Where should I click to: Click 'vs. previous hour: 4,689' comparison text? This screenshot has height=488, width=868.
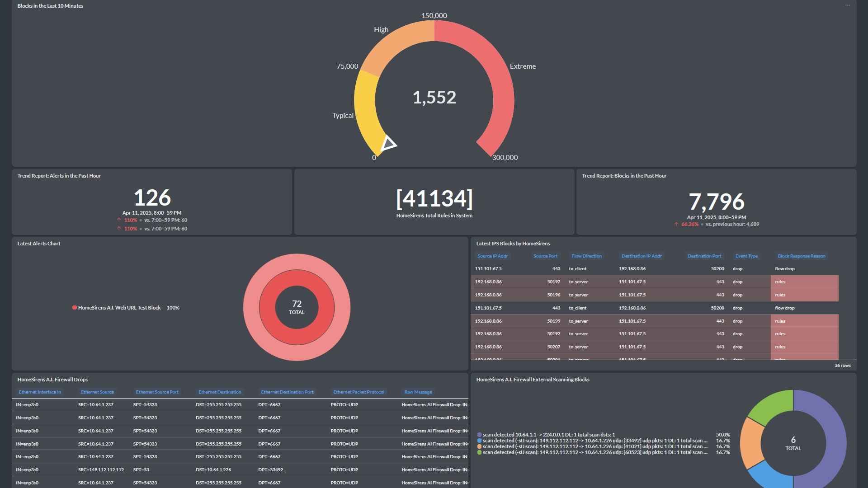point(732,224)
